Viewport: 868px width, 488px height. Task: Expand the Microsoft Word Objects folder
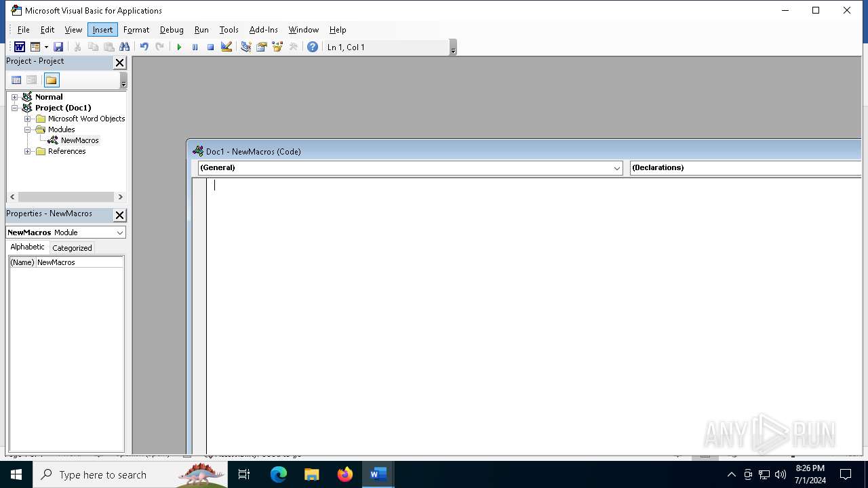(x=28, y=119)
